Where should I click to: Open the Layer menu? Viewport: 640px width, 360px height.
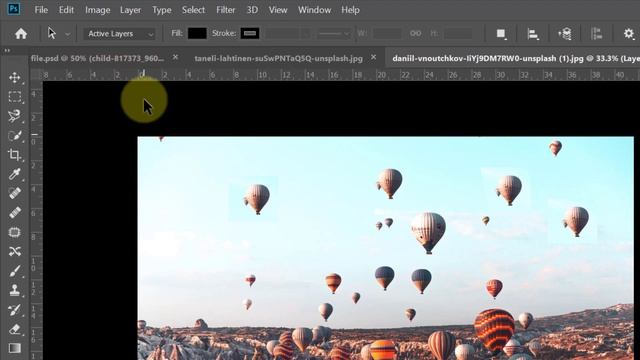(x=130, y=10)
